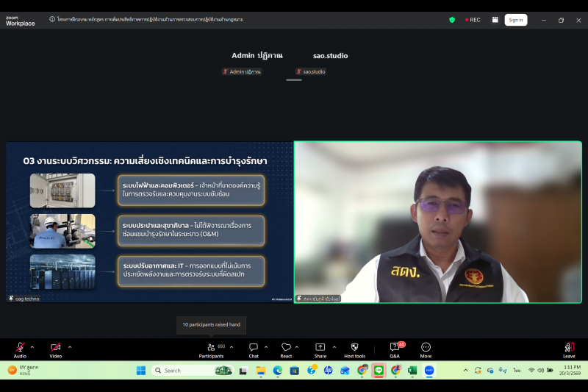This screenshot has width=588, height=392.
Task: Open the Q&A panel
Action: point(395,349)
